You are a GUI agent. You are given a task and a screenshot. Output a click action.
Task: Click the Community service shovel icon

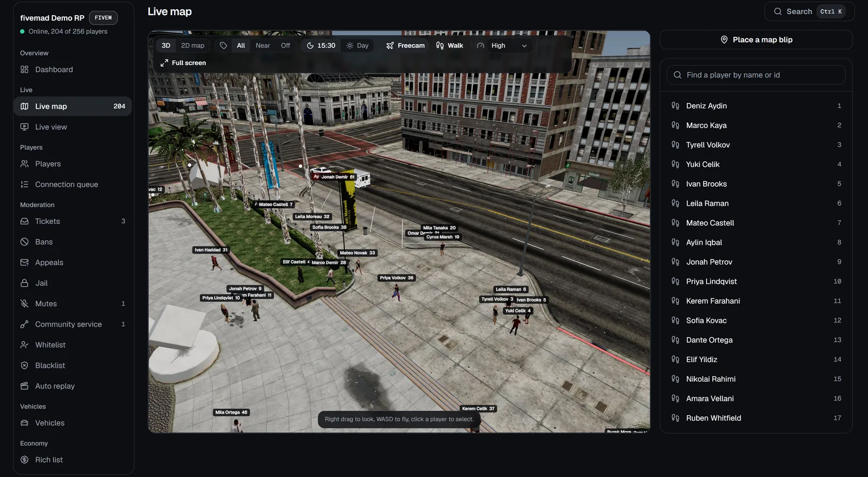pyautogui.click(x=24, y=324)
